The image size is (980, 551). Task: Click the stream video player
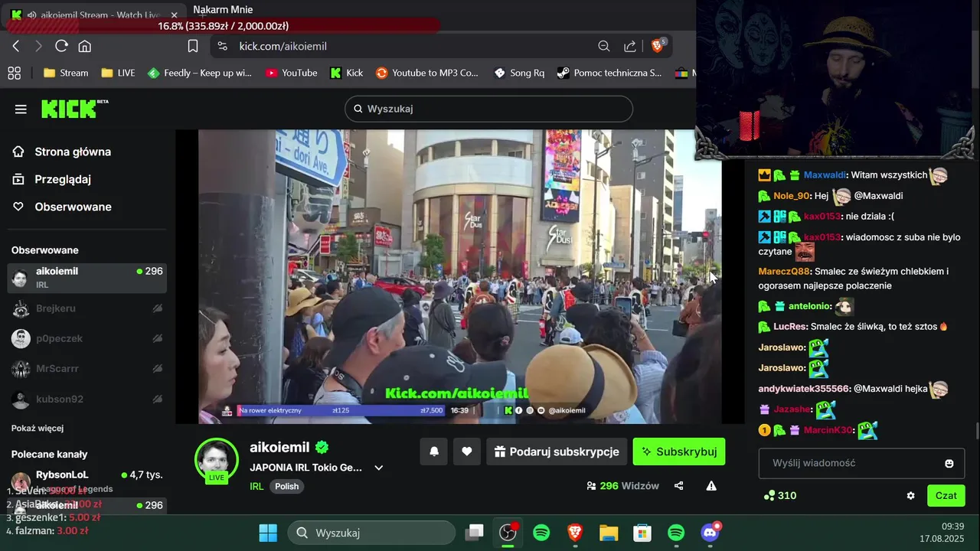(x=459, y=276)
